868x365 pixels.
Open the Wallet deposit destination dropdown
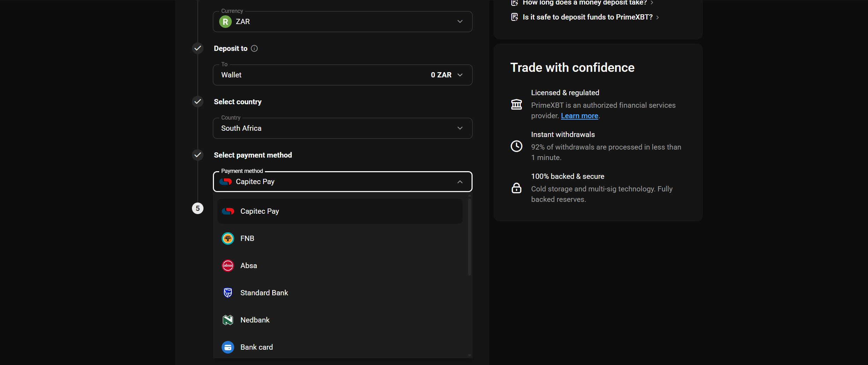point(342,75)
